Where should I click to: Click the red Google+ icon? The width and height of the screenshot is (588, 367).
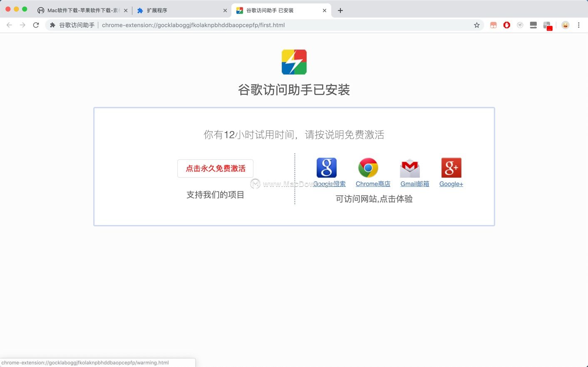[x=452, y=168]
